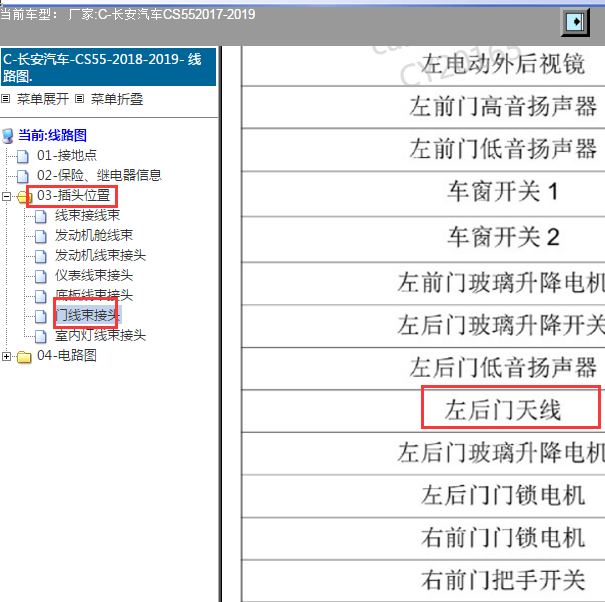Click the page icon beside 发动机线束接头
The image size is (605, 602).
click(41, 256)
